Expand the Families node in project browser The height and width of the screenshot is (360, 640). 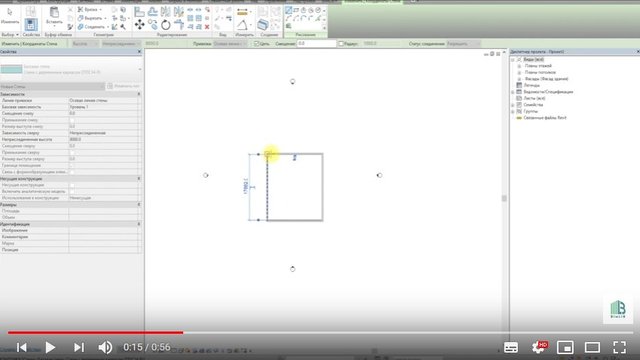point(513,105)
